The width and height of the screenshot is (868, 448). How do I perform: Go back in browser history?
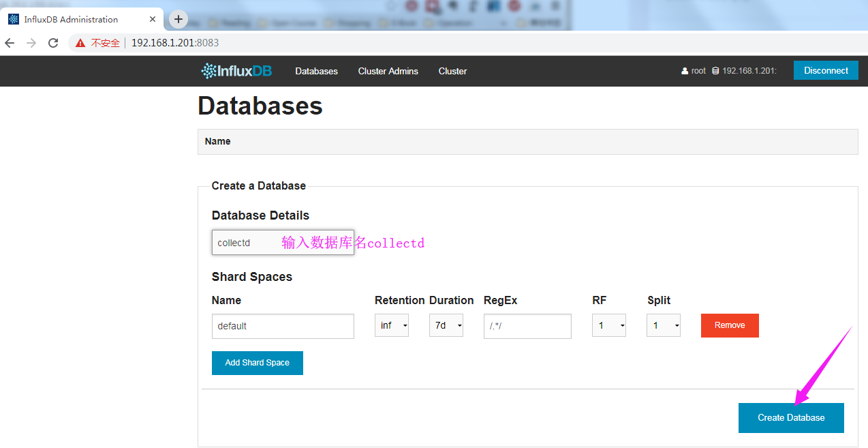pyautogui.click(x=10, y=43)
